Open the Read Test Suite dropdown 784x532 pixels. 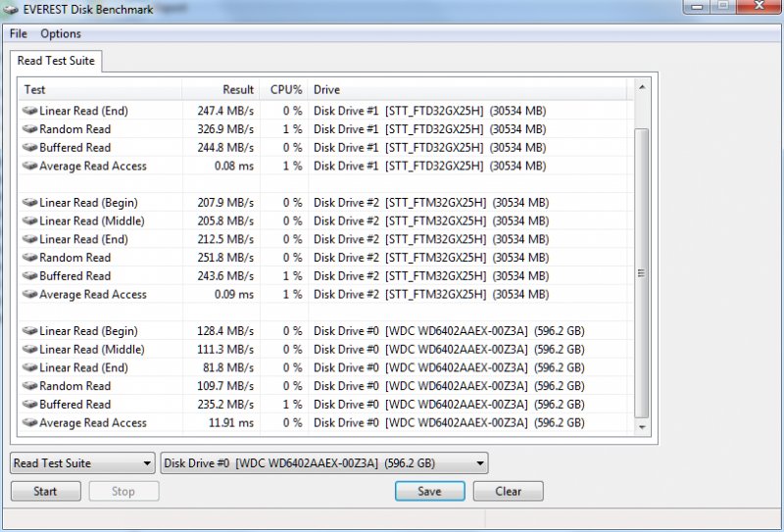pos(82,463)
